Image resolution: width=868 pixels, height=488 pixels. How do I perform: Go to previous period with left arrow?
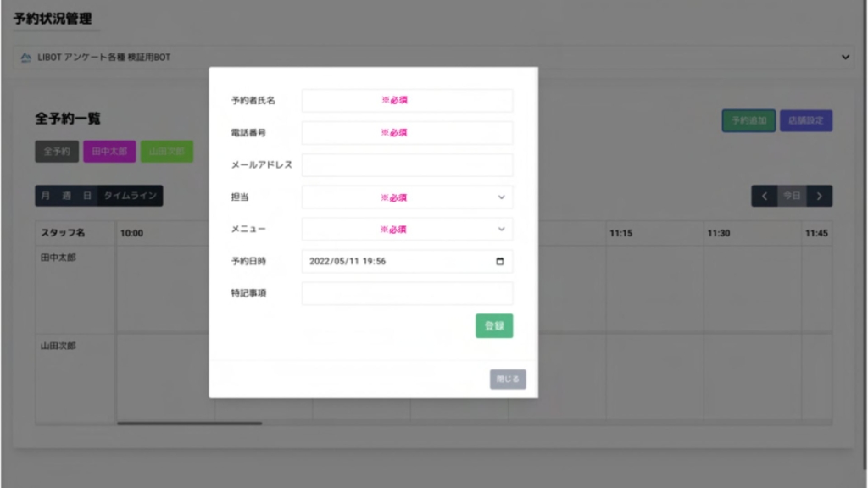click(x=764, y=196)
